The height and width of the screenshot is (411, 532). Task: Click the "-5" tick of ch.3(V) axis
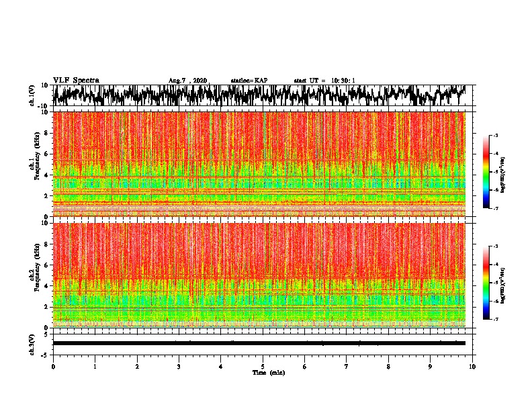(x=46, y=355)
